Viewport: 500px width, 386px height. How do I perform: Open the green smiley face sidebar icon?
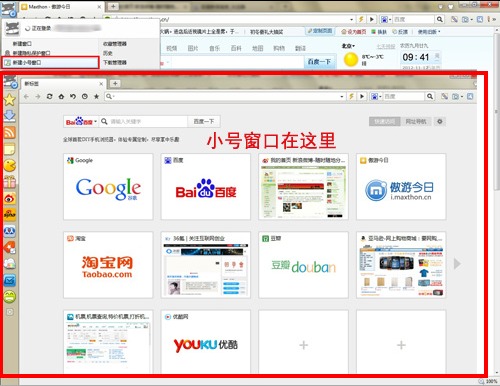coord(10,297)
